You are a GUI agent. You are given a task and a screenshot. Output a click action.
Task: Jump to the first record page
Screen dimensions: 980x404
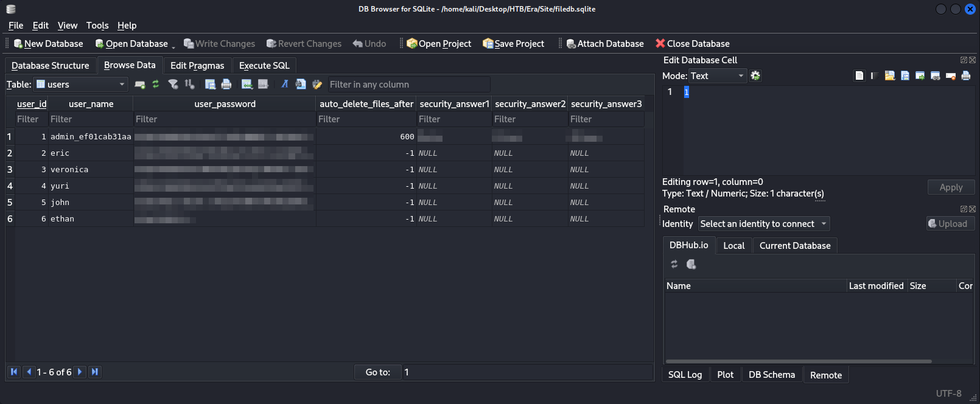(x=14, y=372)
